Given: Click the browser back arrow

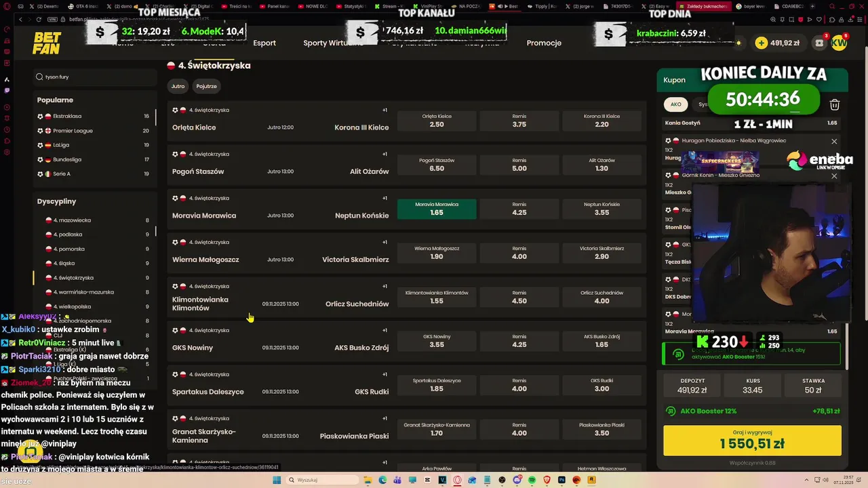Looking at the screenshot, I should (x=20, y=19).
